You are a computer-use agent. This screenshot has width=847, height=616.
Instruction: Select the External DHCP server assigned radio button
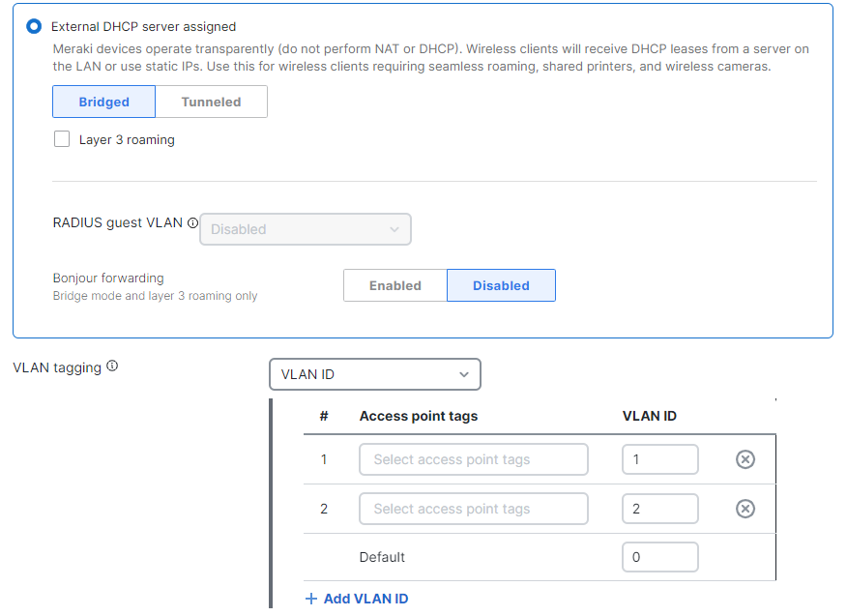click(35, 27)
